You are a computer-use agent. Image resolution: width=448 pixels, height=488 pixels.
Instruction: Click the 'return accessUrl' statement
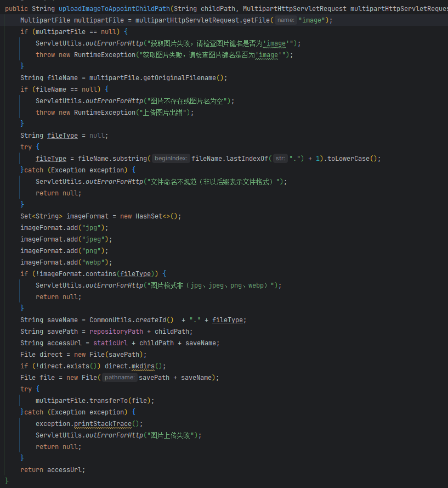pos(53,470)
